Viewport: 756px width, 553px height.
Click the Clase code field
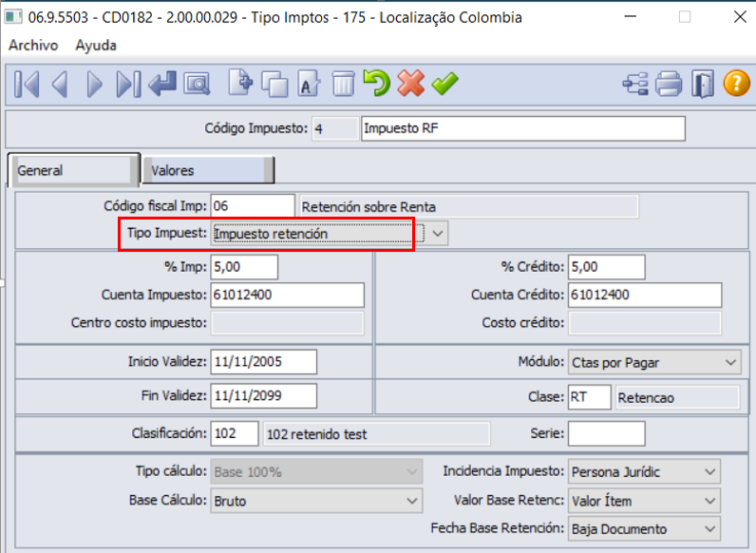pyautogui.click(x=590, y=397)
